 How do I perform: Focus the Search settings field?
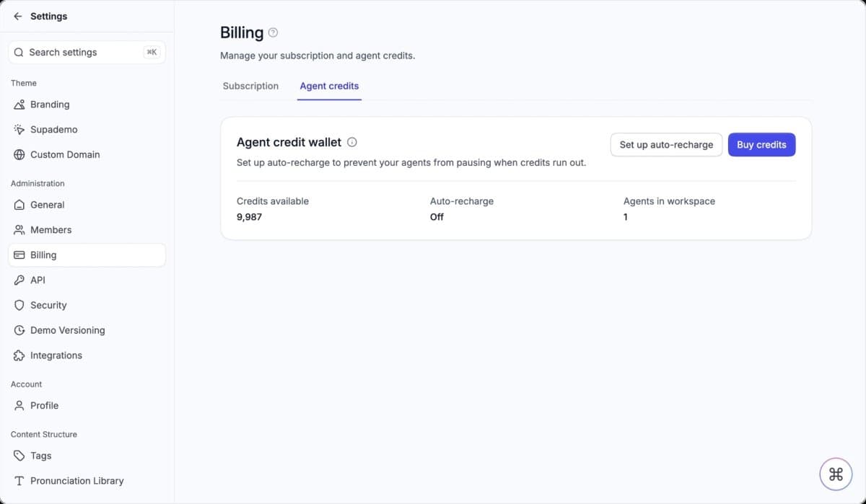(87, 52)
